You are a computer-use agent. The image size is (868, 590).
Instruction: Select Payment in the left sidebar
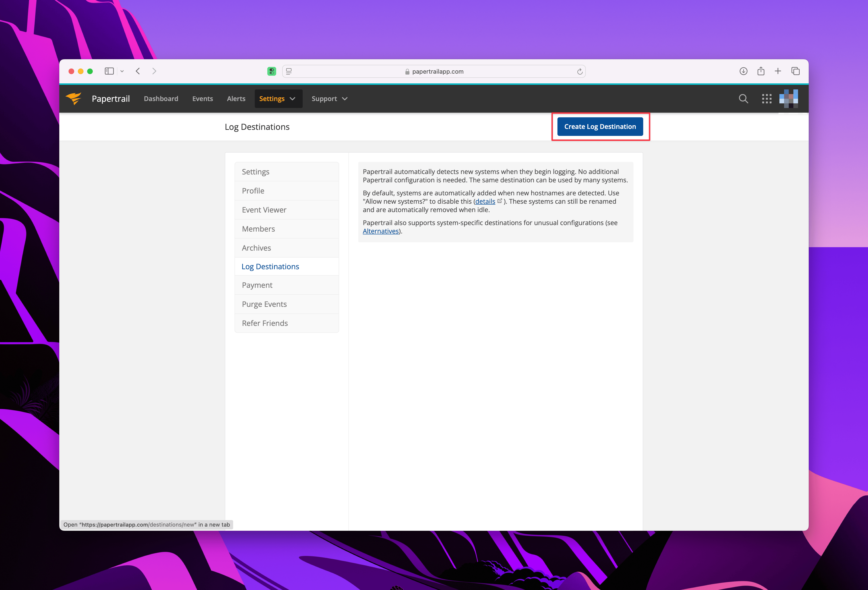[286, 285]
